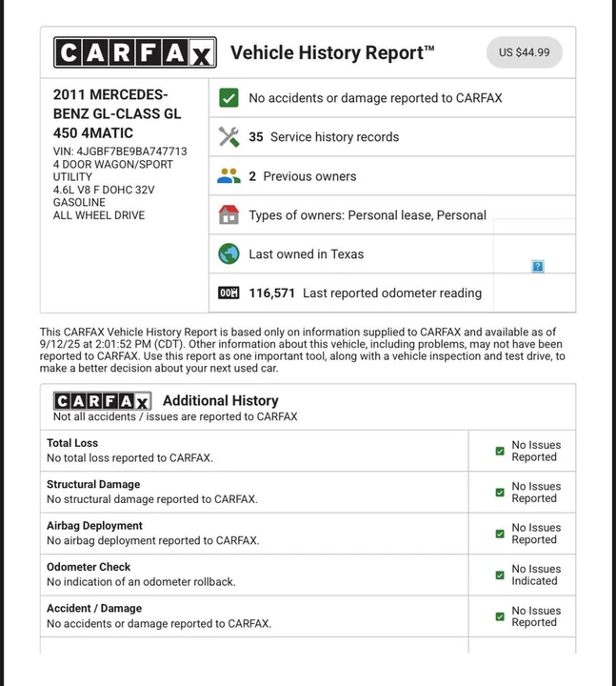Click the Odometer Check green check icon
Screen dimensions: 616x686
coord(500,575)
